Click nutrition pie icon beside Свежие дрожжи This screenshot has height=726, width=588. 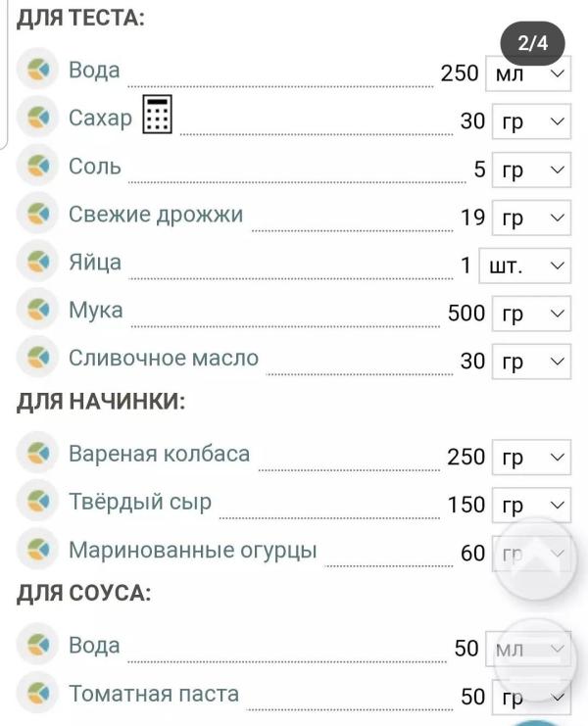click(37, 213)
